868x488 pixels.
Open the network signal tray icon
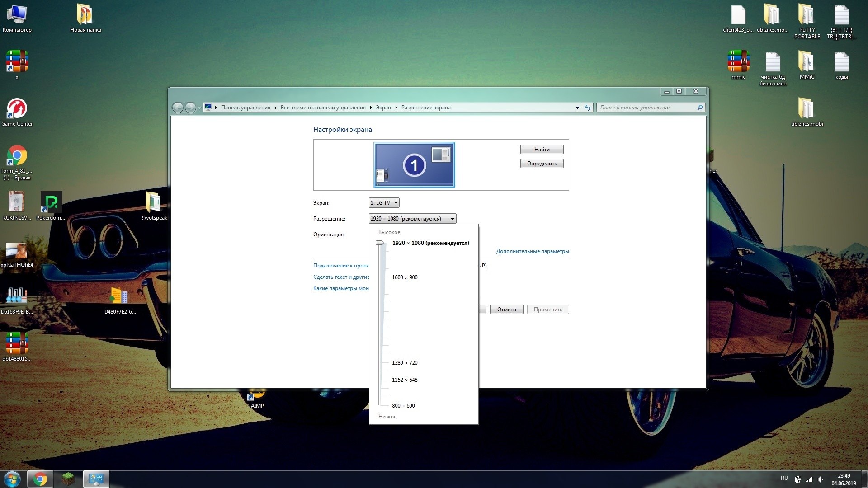point(809,479)
